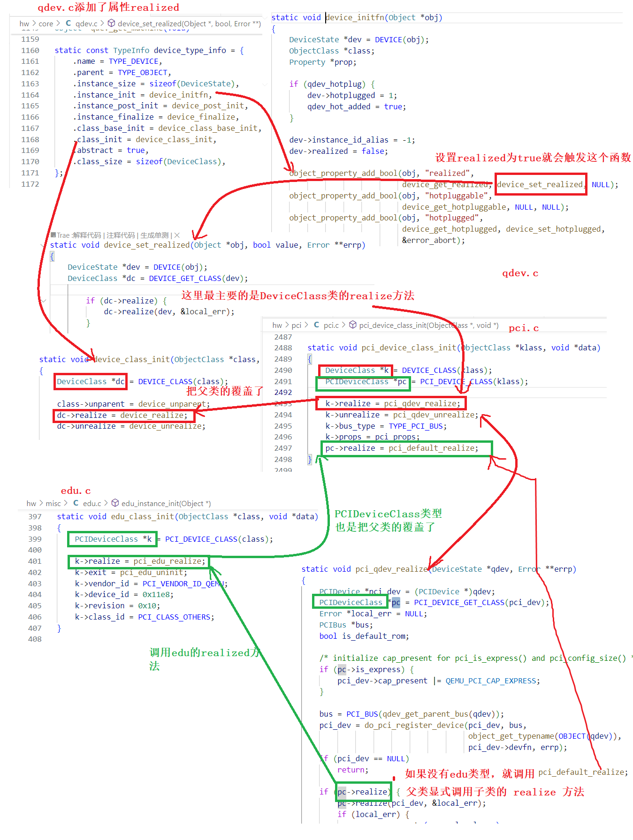Click 'QEMU_PCI_CAP_EXPRESS' constant
The height and width of the screenshot is (840, 633).
click(x=491, y=681)
